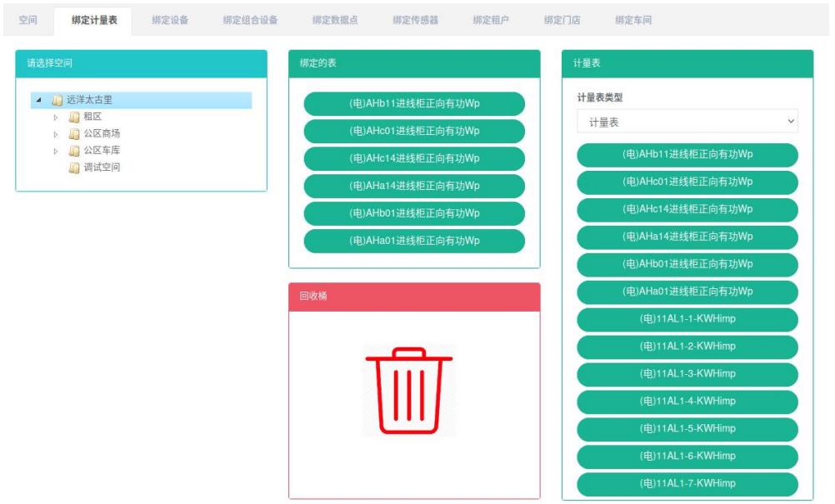Click the folder icon beside 租区
This screenshot has height=504, width=835.
[74, 117]
